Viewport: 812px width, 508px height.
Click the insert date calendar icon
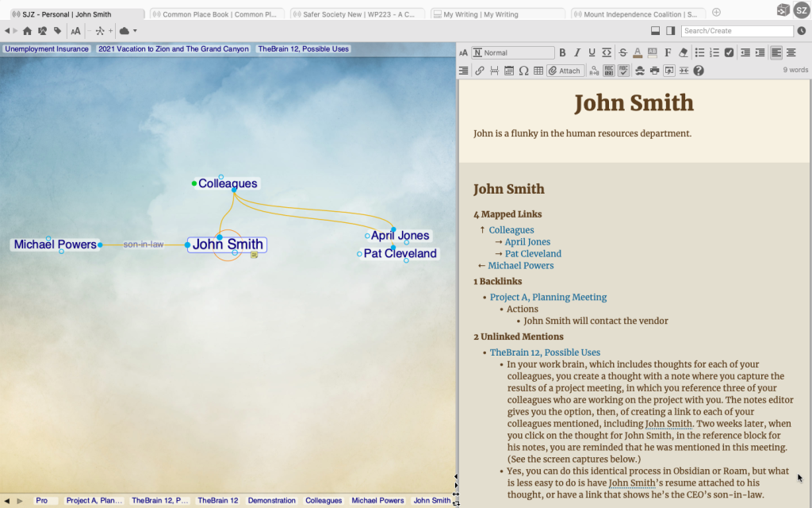pos(509,71)
